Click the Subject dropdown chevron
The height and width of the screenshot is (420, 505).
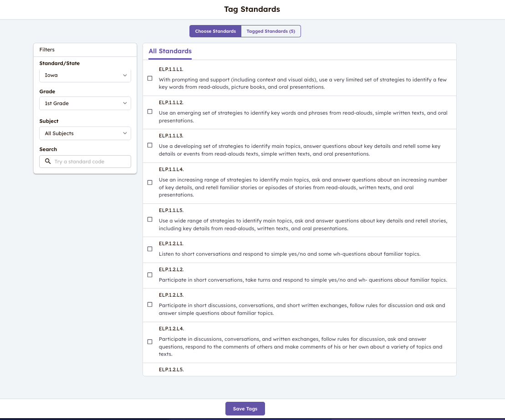pyautogui.click(x=124, y=133)
